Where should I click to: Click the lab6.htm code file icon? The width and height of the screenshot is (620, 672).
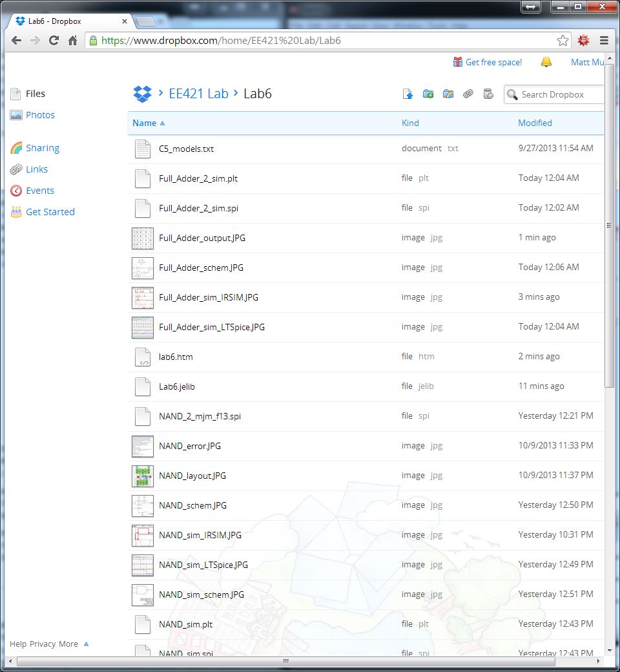click(x=142, y=357)
